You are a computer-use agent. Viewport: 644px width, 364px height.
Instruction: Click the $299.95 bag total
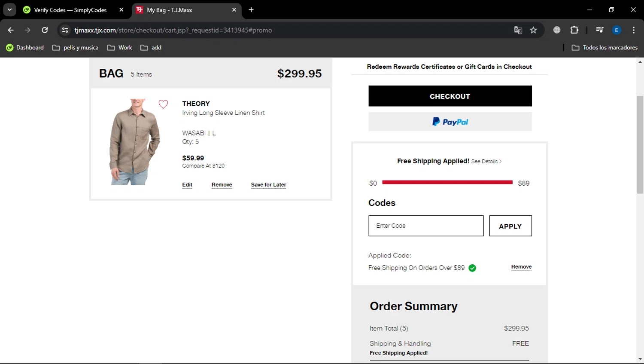[299, 73]
